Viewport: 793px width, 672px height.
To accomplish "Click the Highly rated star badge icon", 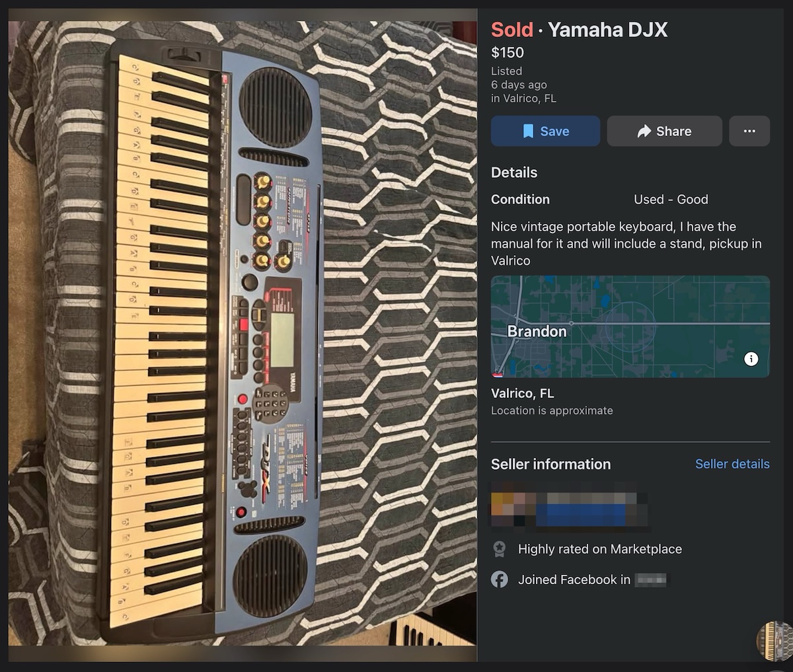I will 500,548.
